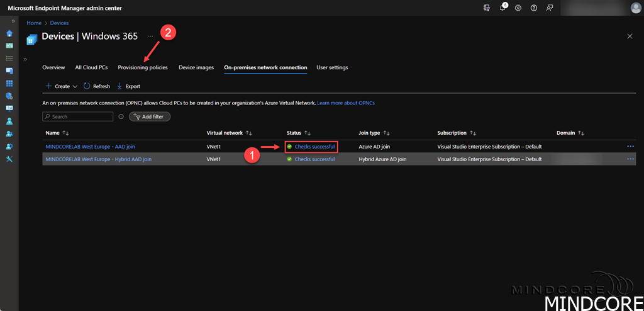The width and height of the screenshot is (644, 311).
Task: Open the Endpoint security shield icon
Action: tap(9, 96)
